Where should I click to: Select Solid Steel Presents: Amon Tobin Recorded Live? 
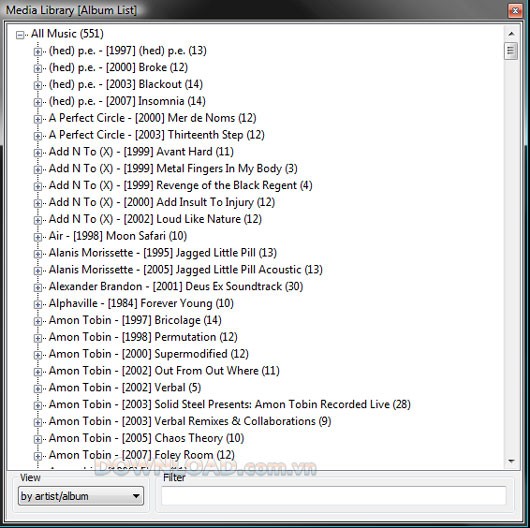230,404
